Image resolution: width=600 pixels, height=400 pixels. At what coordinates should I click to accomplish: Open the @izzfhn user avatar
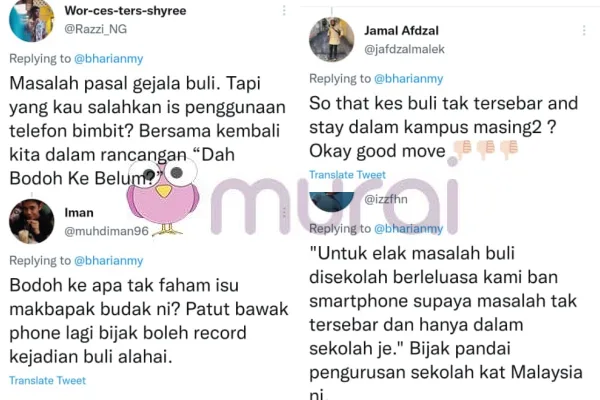pyautogui.click(x=331, y=202)
